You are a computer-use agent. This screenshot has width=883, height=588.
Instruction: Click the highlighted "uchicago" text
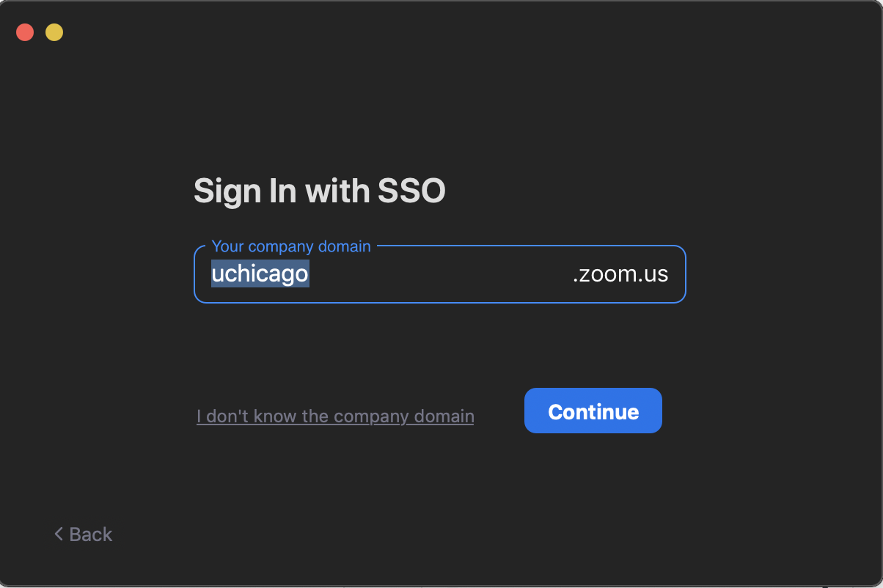[x=260, y=274]
